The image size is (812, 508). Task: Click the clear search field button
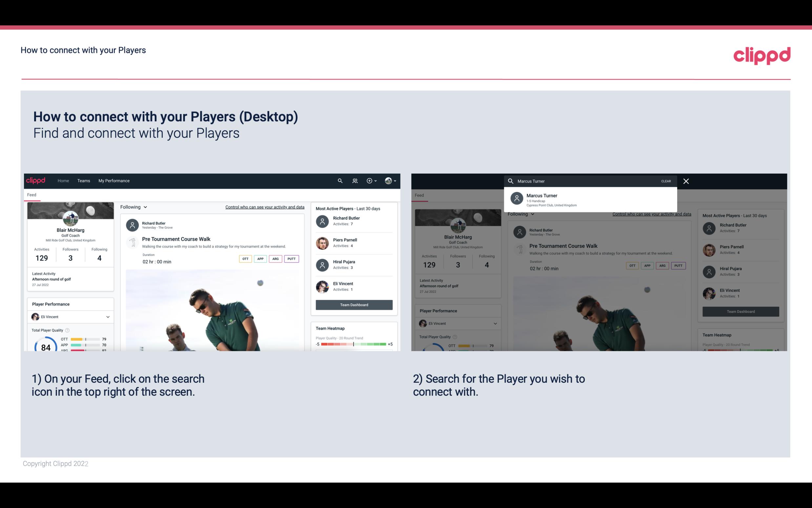(x=665, y=181)
